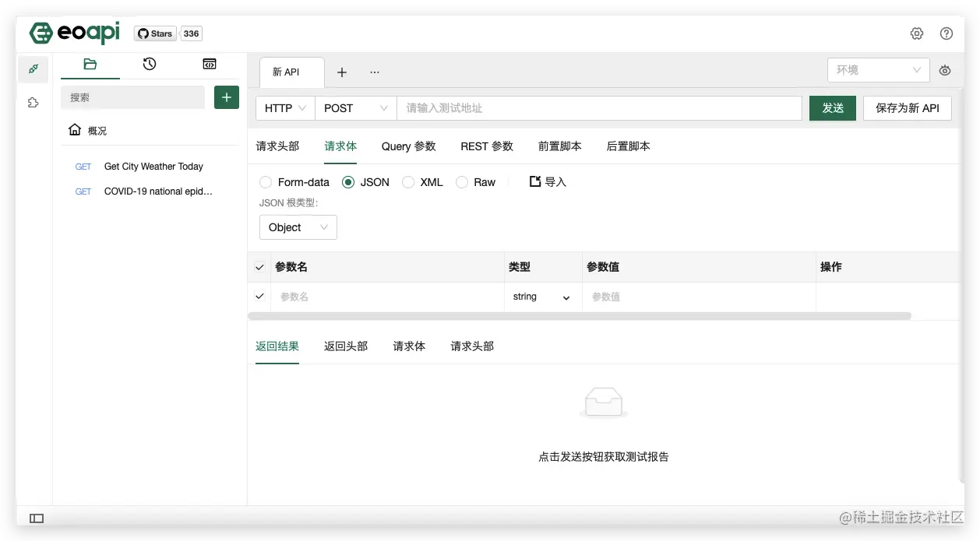Open the GitHub Stars badge

(155, 33)
